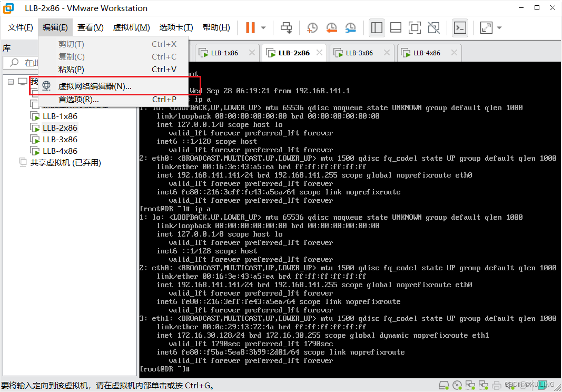
Task: Click the printer status bar icon
Action: click(x=496, y=386)
